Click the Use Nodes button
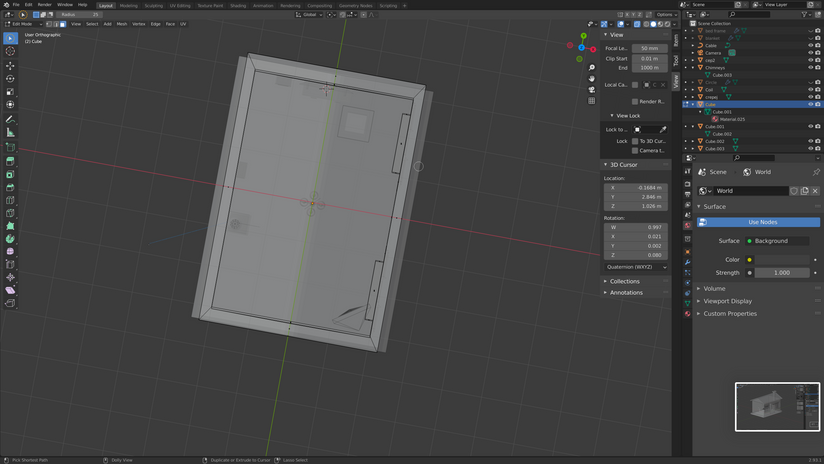This screenshot has height=464, width=824. click(758, 222)
